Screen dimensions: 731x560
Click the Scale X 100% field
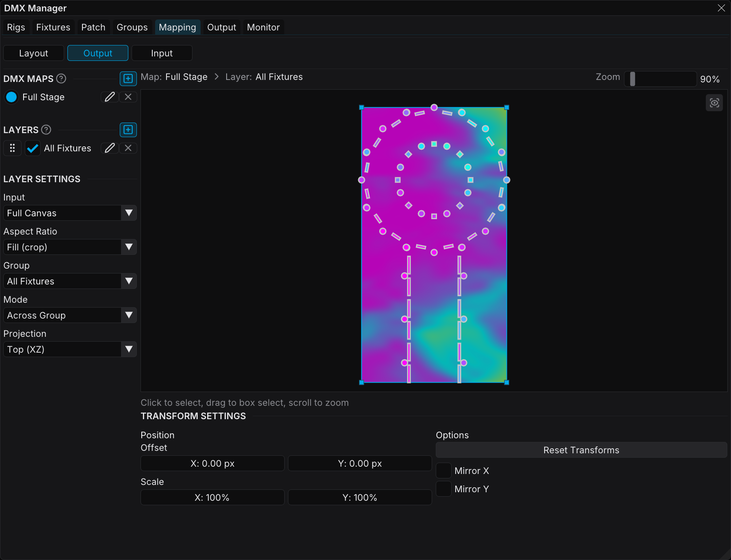(x=212, y=498)
